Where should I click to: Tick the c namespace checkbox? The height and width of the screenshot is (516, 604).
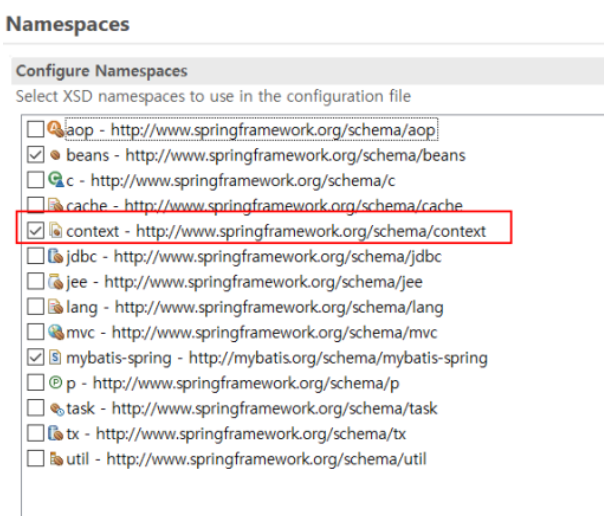(x=35, y=180)
